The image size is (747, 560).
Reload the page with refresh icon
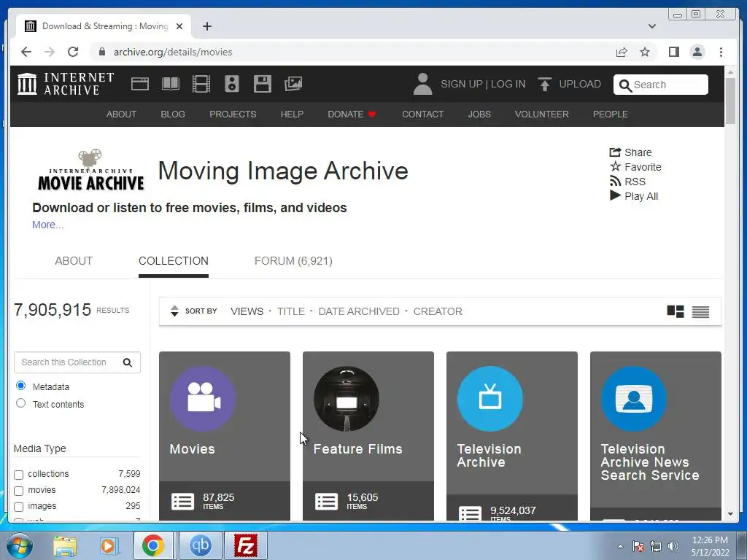pos(73,52)
